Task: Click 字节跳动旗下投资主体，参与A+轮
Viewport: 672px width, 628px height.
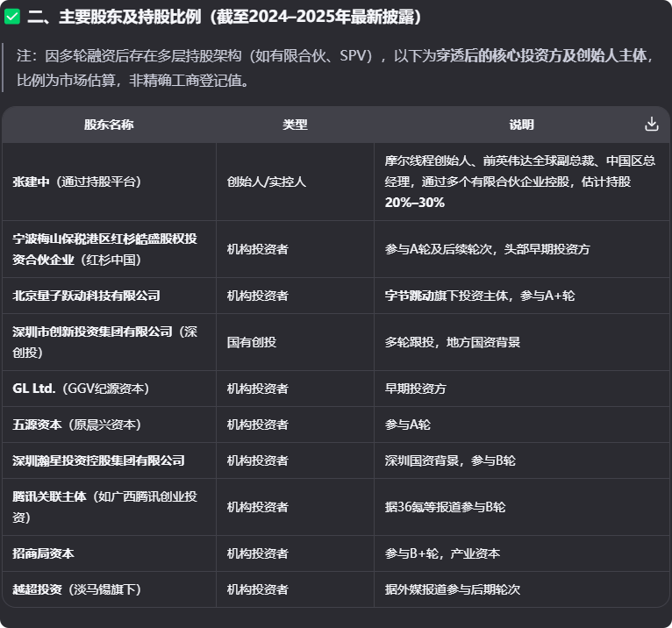Action: [480, 296]
